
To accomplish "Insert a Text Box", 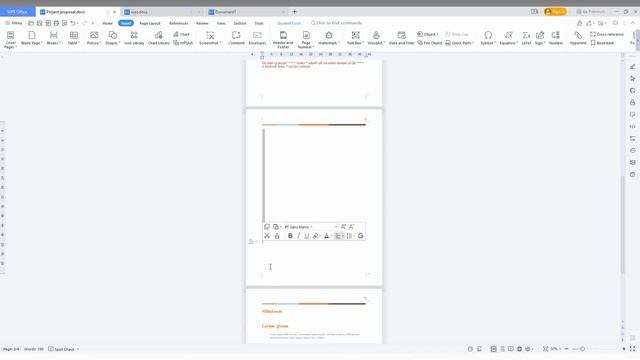I will 355,38.
